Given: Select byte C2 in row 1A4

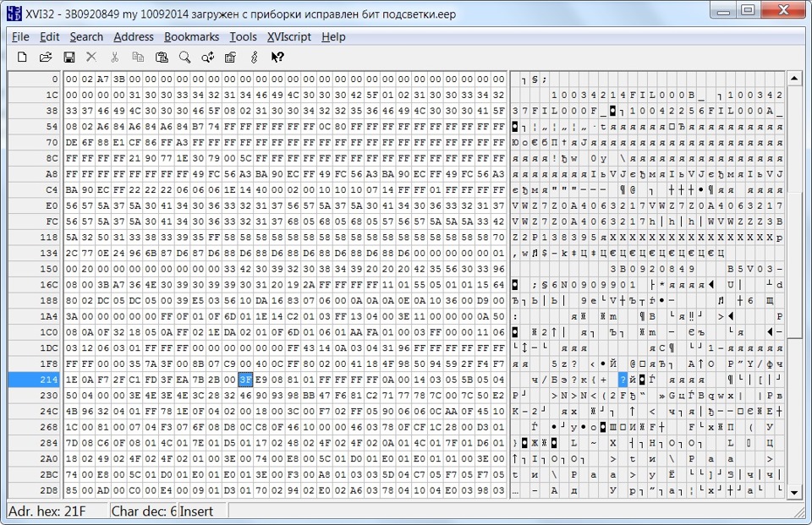Looking at the screenshot, I should point(293,316).
